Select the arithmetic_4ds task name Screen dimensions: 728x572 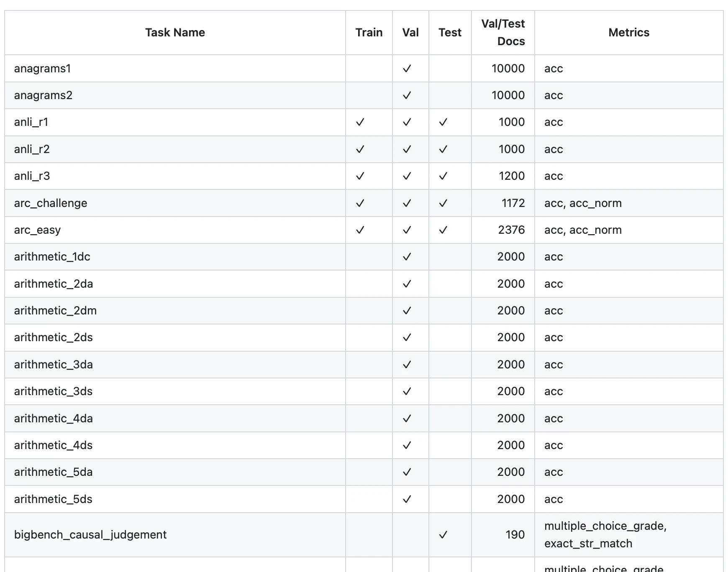[53, 445]
